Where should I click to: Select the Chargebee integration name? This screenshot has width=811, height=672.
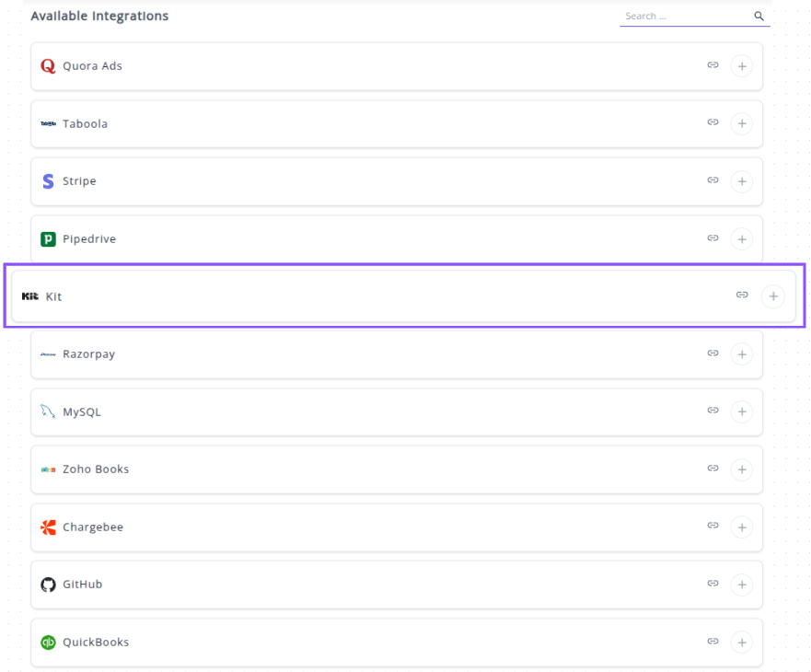tap(93, 527)
